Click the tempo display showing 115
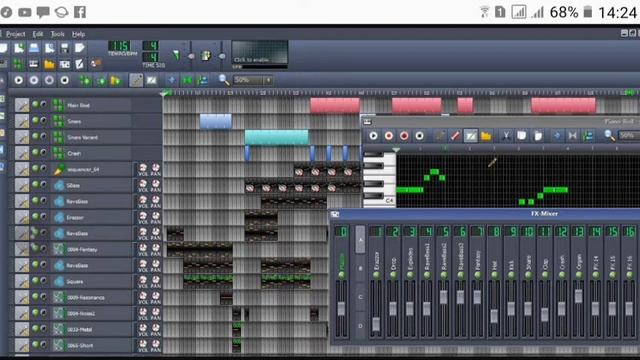 coord(119,46)
